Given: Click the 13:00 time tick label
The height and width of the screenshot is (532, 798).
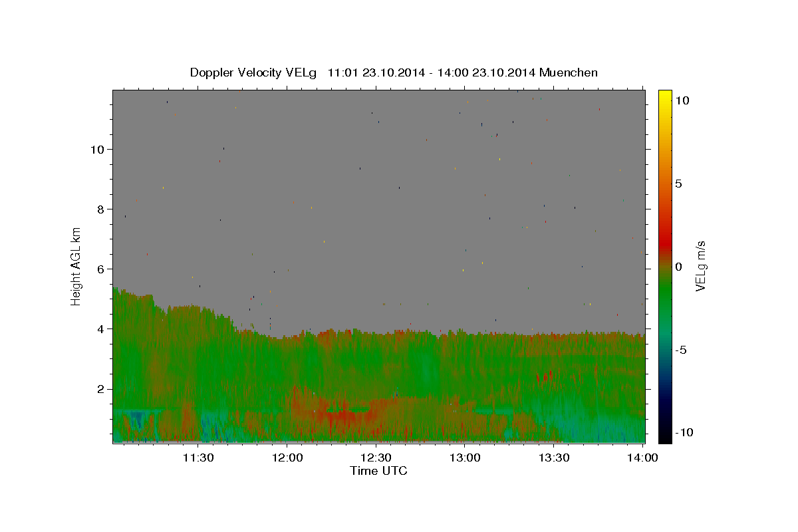Looking at the screenshot, I should coord(465,458).
